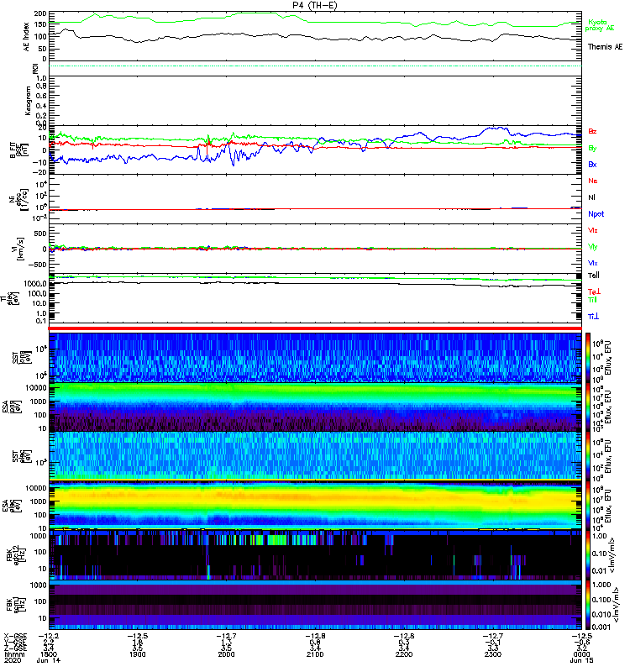The width and height of the screenshot is (630, 672).
Task: Click the B_FIT magnetic field panel
Action: point(315,150)
